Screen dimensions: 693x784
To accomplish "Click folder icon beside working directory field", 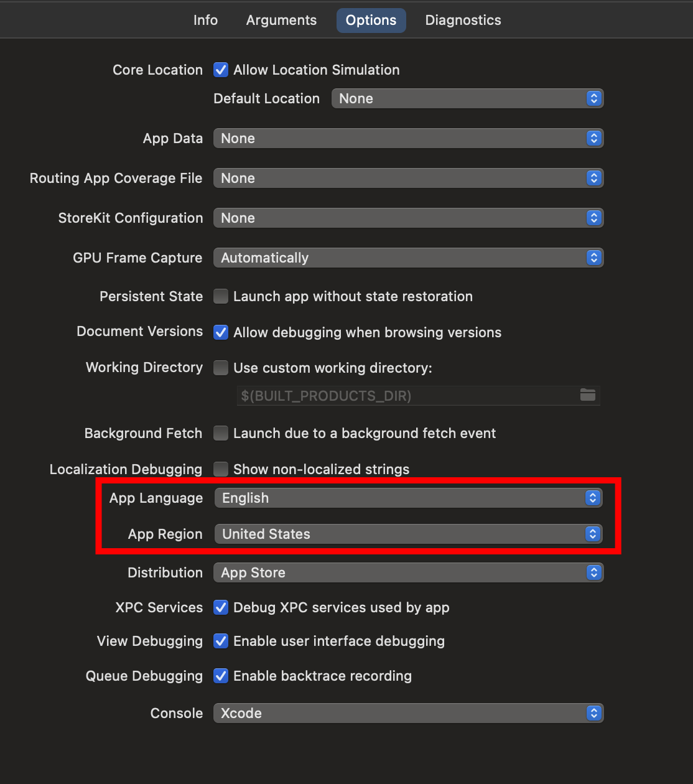I will [587, 395].
